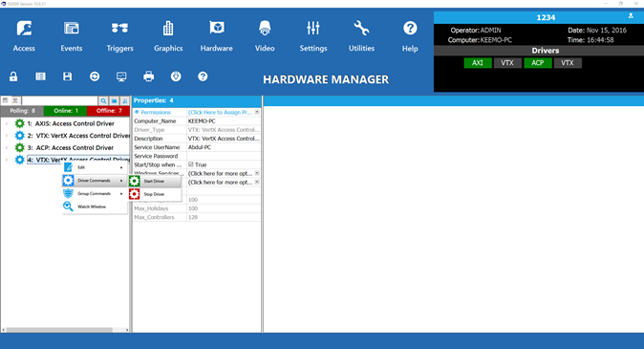Filter by Polling: 8 status

(22, 111)
